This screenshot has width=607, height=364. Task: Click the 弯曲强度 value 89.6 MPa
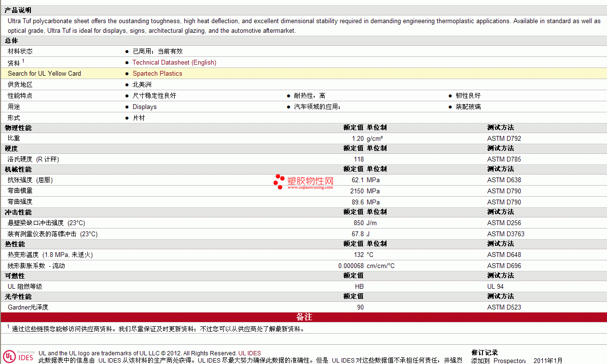[x=366, y=202]
